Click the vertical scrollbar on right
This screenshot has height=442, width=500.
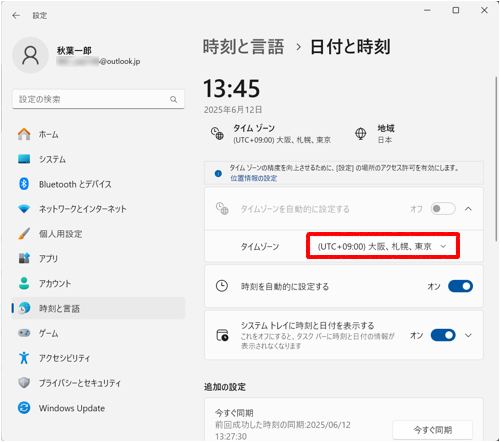[496, 158]
